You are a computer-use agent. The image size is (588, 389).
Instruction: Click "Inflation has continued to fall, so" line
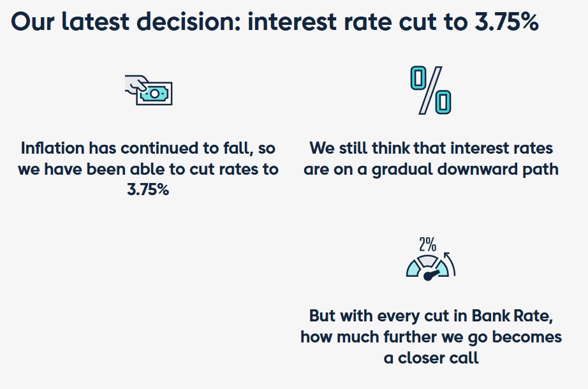click(x=148, y=148)
